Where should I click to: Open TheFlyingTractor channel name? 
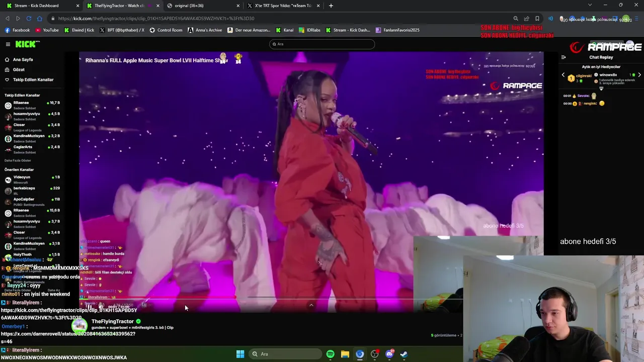[112, 321]
